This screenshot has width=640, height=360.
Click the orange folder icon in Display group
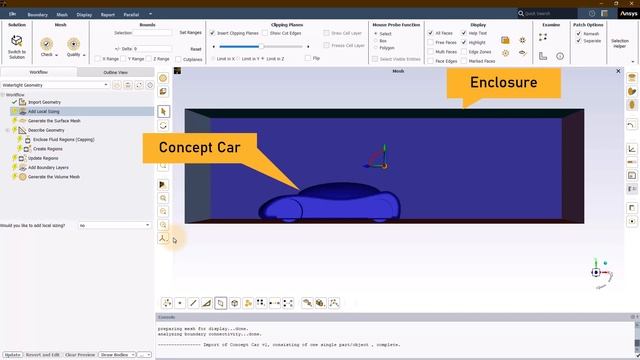coord(505,40)
